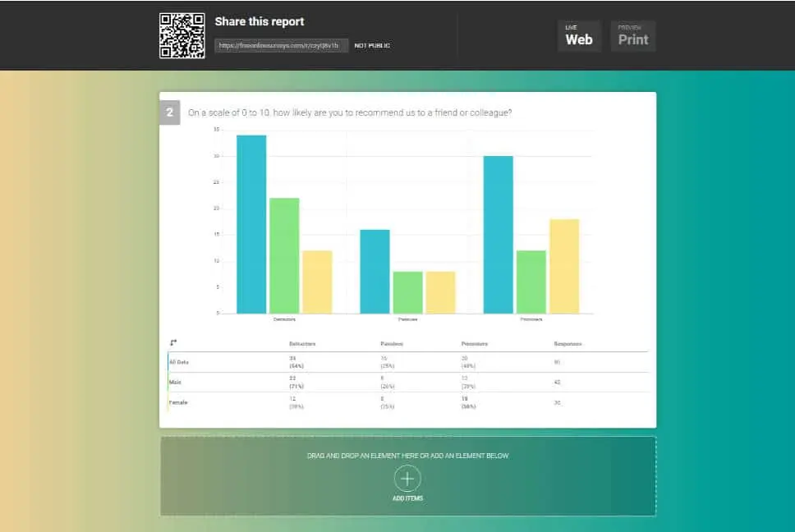Click the Promoters column header
795x532 pixels.
(x=475, y=343)
